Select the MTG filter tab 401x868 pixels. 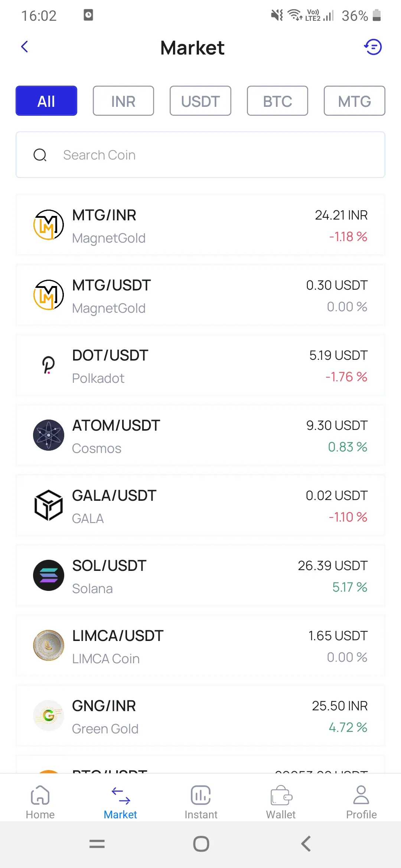(x=354, y=101)
